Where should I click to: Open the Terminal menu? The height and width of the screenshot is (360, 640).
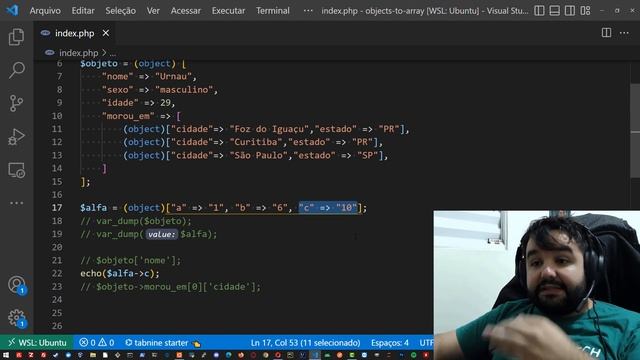pyautogui.click(x=273, y=11)
